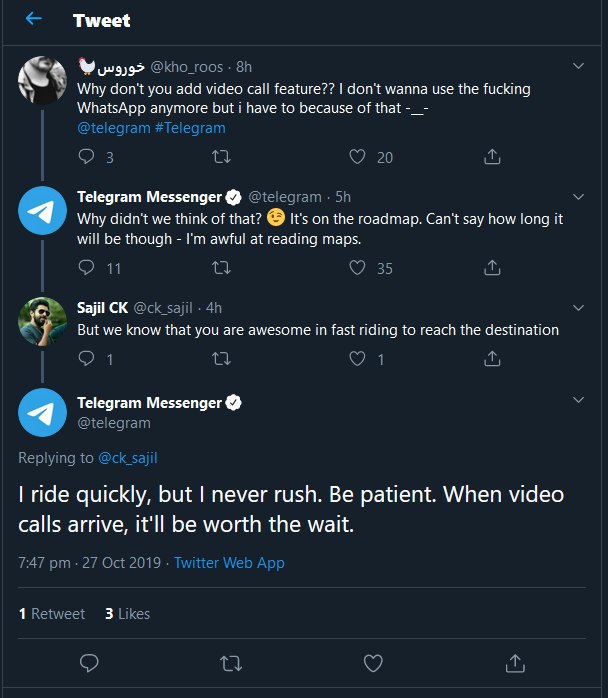Screen dimensions: 608x698
Task: Open the Twitter Web App source link
Action: point(229,563)
